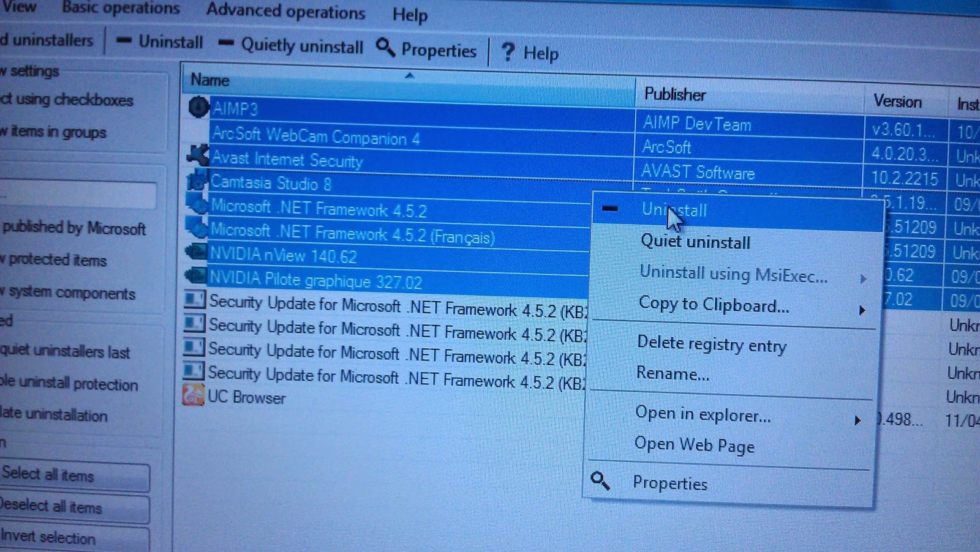This screenshot has height=552, width=980.
Task: Click the Avast Internet Security icon
Action: 197,155
